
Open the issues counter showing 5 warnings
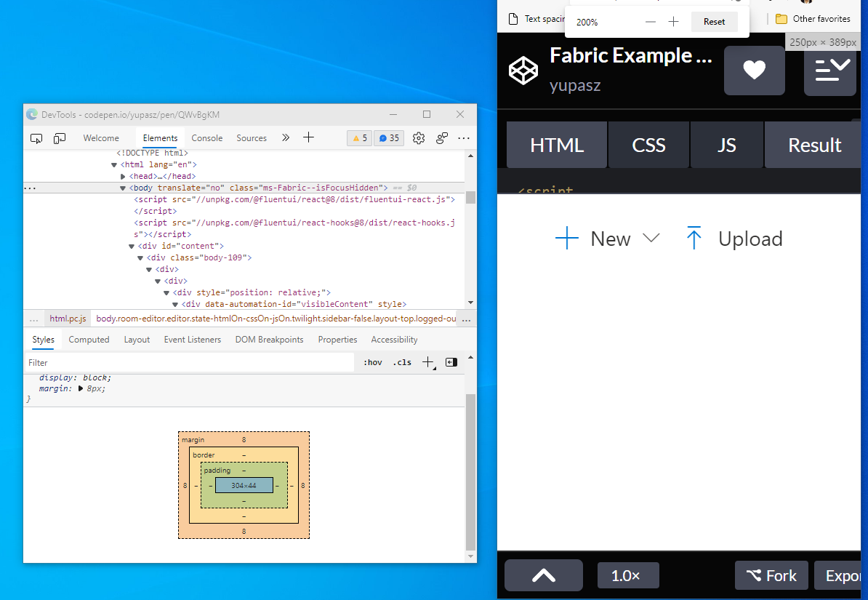click(359, 137)
